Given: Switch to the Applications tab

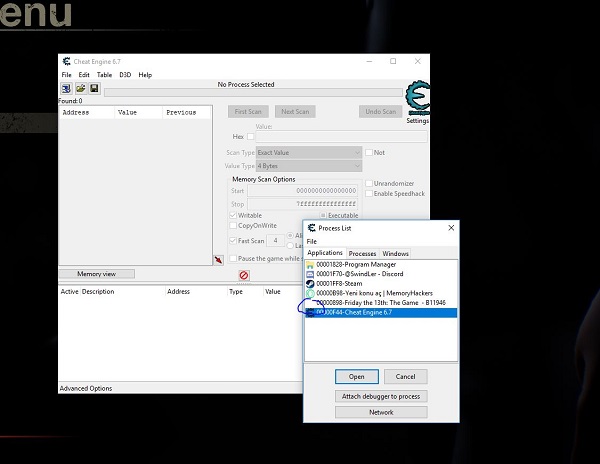Looking at the screenshot, I should coord(325,253).
